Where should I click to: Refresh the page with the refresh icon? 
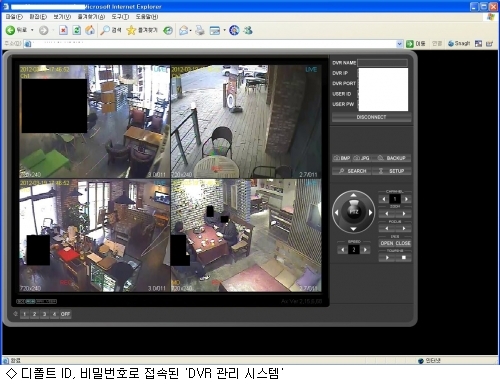pyautogui.click(x=77, y=30)
